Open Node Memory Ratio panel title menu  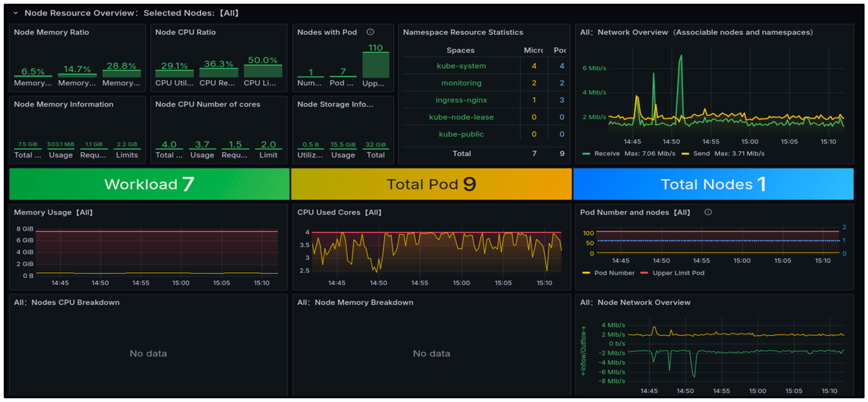[x=51, y=32]
